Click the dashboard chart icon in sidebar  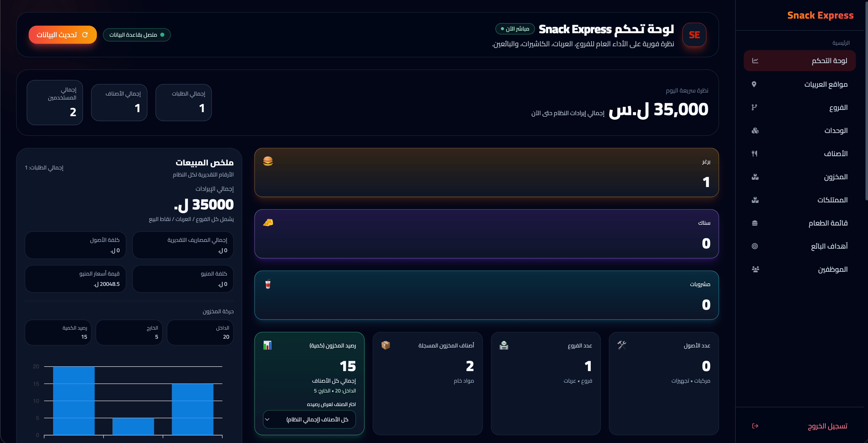(755, 61)
